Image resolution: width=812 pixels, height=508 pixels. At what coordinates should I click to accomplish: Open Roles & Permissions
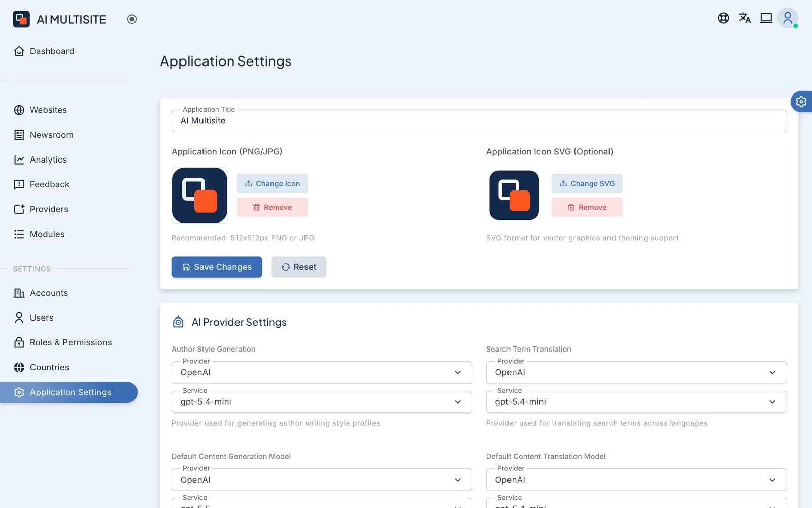69,342
